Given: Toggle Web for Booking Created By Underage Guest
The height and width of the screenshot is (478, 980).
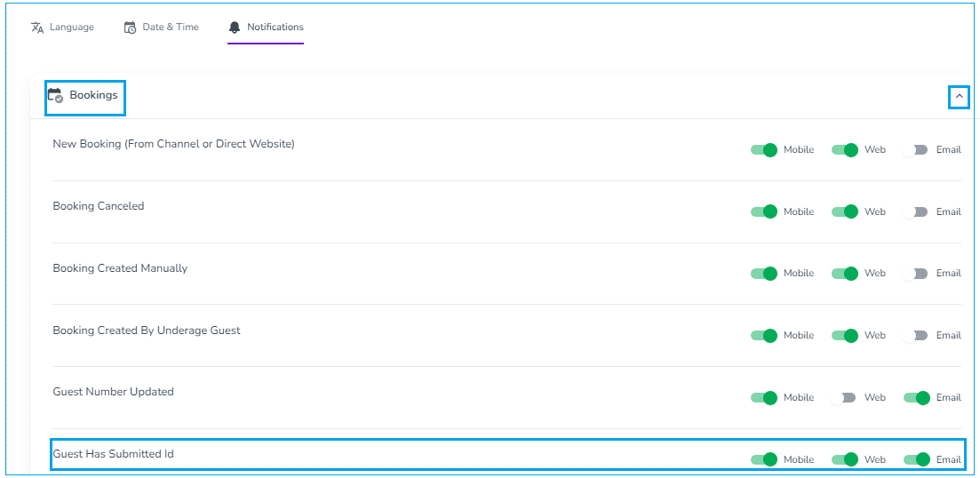Looking at the screenshot, I should click(844, 336).
